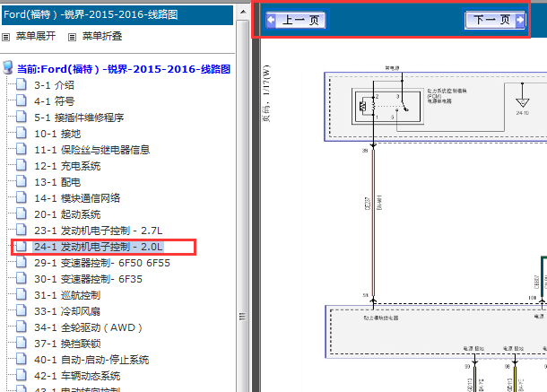Viewport: 547px width, 392px height.
Task: Select 11-1 保险丝与继电器信息
Action: point(91,150)
